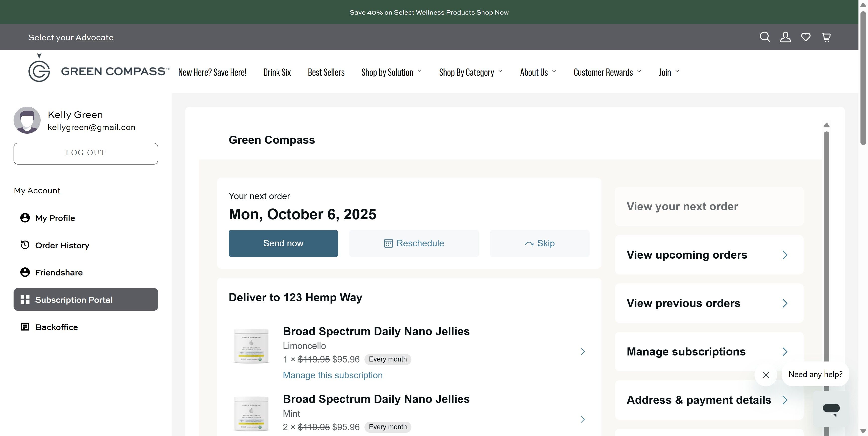Open Address & payment details
This screenshot has height=436, width=868.
click(709, 400)
